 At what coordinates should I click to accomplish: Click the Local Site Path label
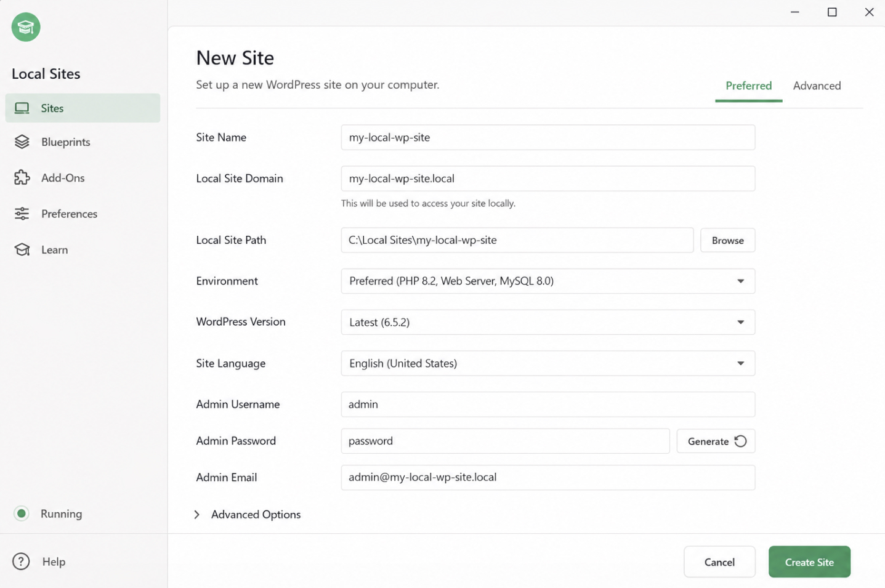231,240
